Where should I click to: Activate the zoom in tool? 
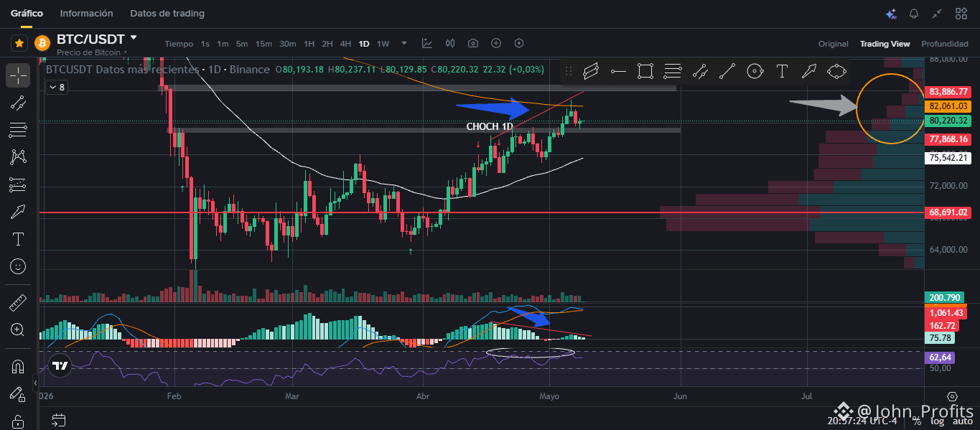click(19, 330)
